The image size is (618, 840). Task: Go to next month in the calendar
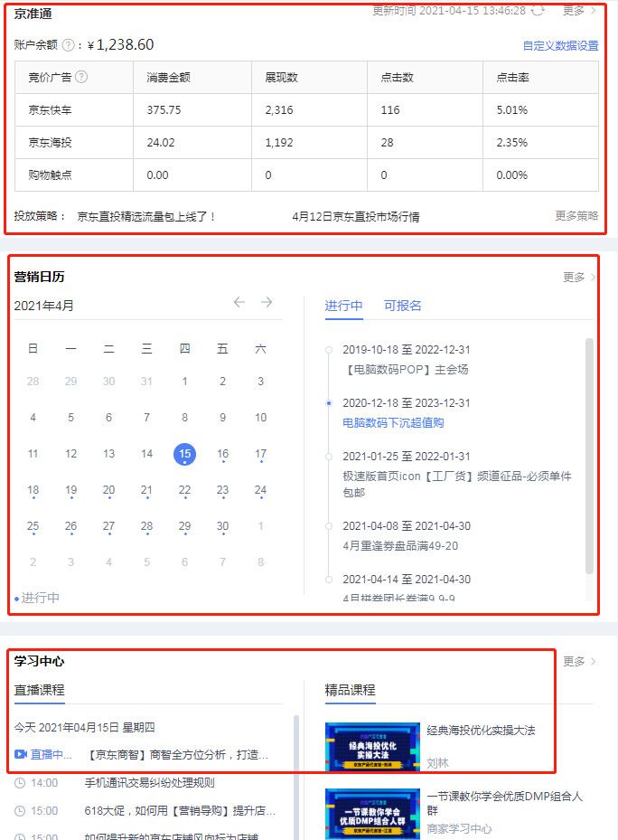(x=267, y=302)
